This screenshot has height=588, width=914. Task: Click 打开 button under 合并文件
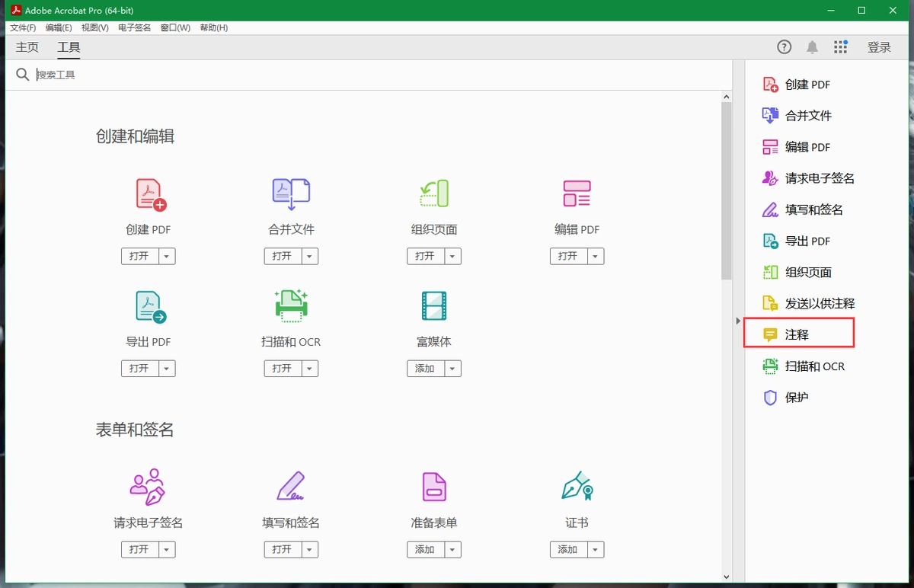pos(283,257)
